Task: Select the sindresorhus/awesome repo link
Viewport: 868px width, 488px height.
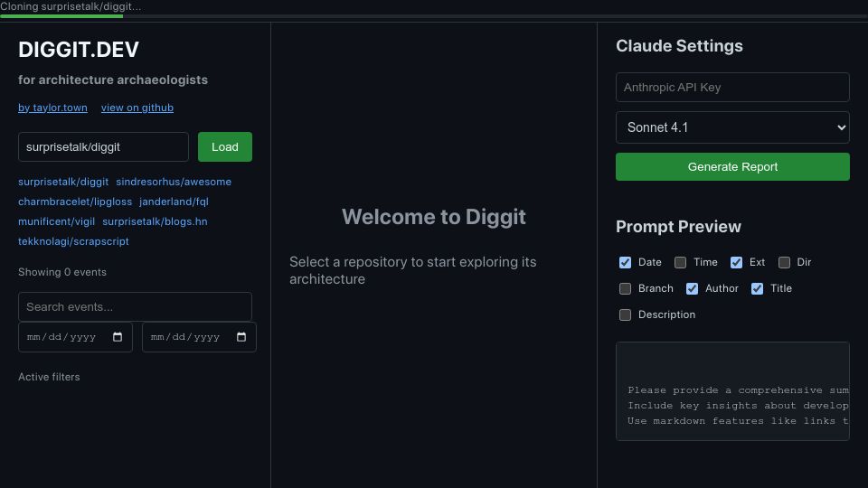Action: pyautogui.click(x=174, y=182)
